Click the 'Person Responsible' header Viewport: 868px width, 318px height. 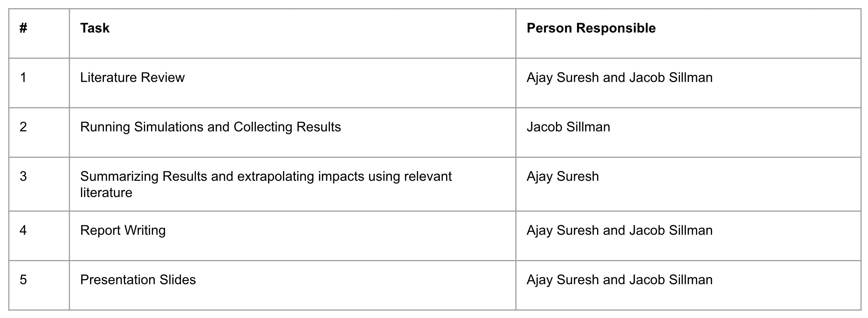(591, 28)
